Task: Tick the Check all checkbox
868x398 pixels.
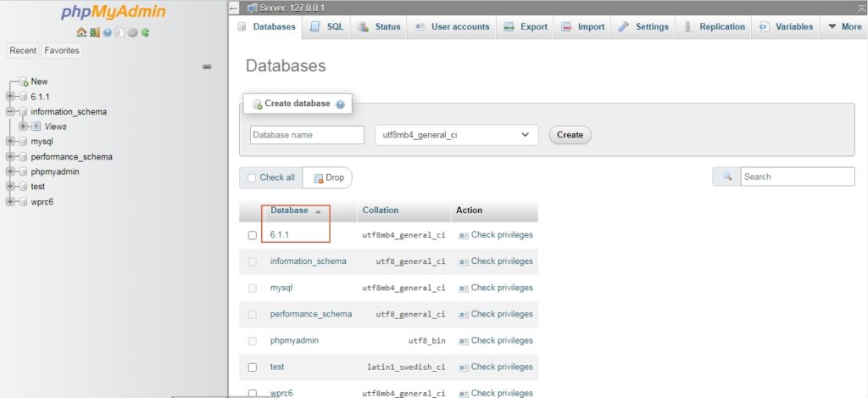Action: tap(252, 178)
